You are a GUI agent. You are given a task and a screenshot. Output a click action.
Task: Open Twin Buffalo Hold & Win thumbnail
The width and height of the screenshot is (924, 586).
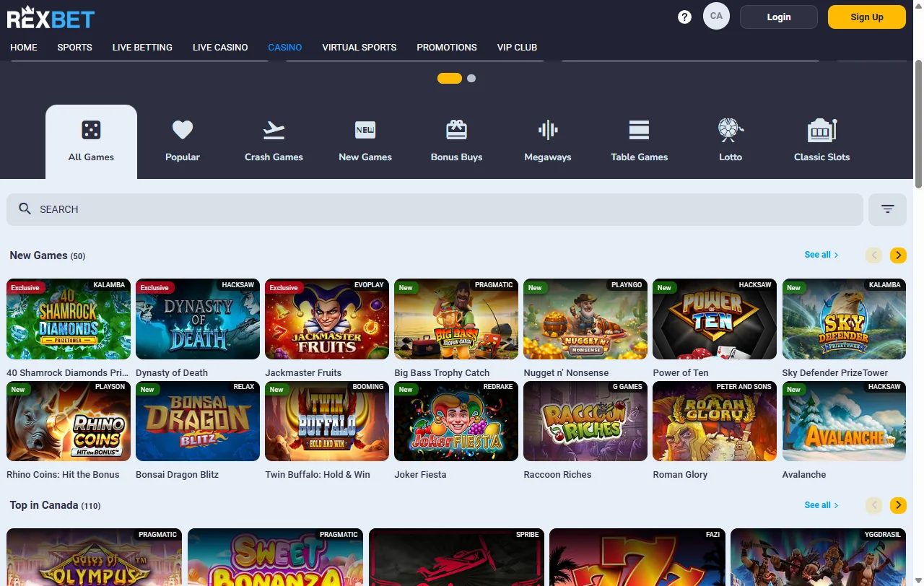tap(327, 421)
